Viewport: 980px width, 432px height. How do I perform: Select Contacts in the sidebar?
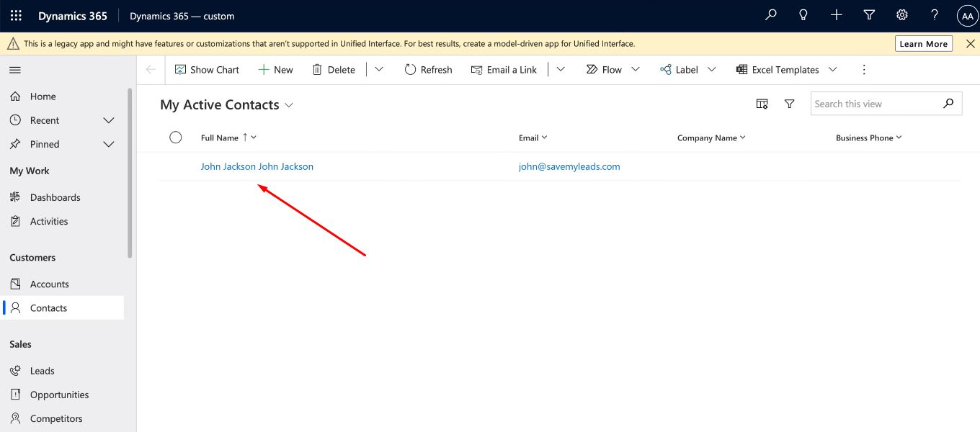point(62,307)
